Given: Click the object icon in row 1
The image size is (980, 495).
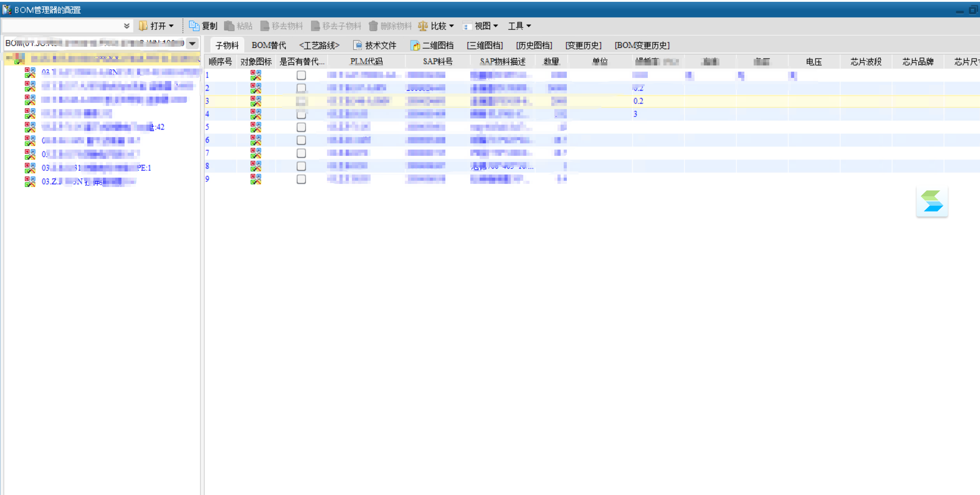Looking at the screenshot, I should [256, 75].
